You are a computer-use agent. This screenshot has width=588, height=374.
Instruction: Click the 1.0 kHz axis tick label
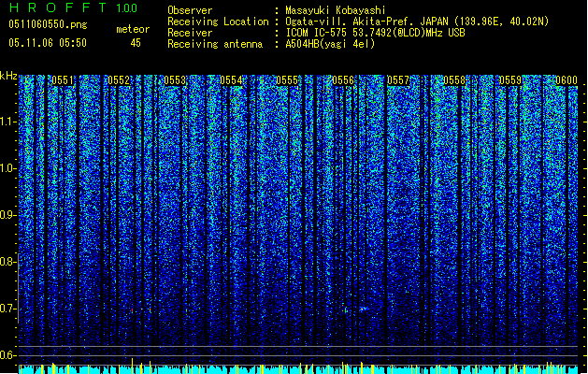pos(8,168)
